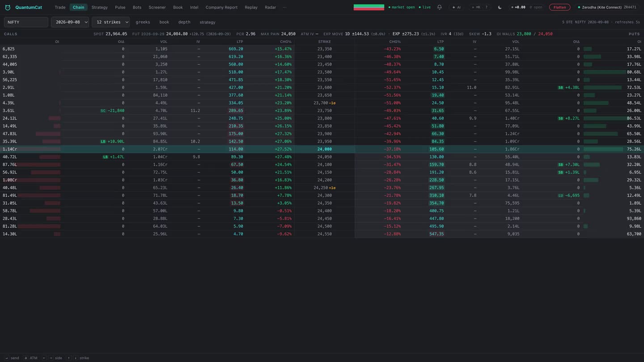Viewport: 644px width, 362px height.
Task: Click the PCR 2.96 stat
Action: [246, 34]
